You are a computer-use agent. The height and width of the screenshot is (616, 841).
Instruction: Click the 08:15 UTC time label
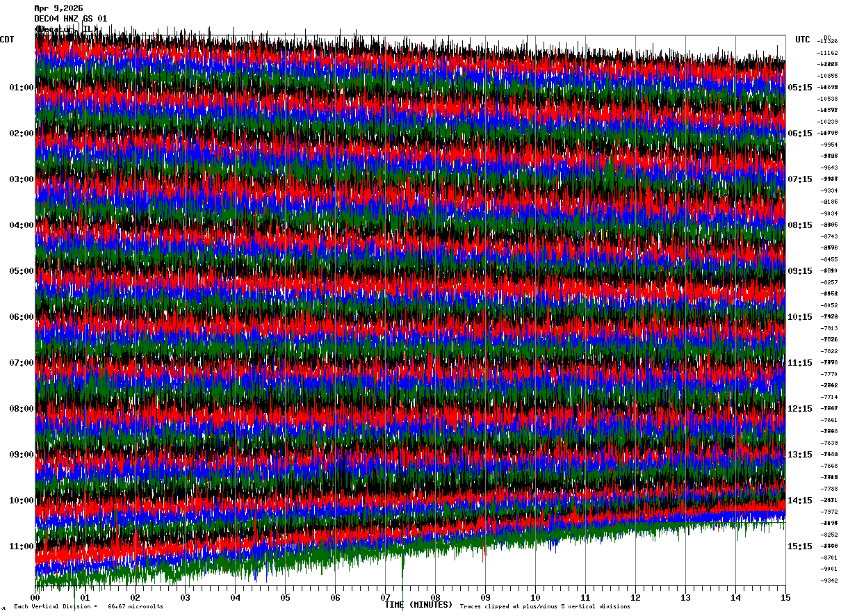pos(800,225)
